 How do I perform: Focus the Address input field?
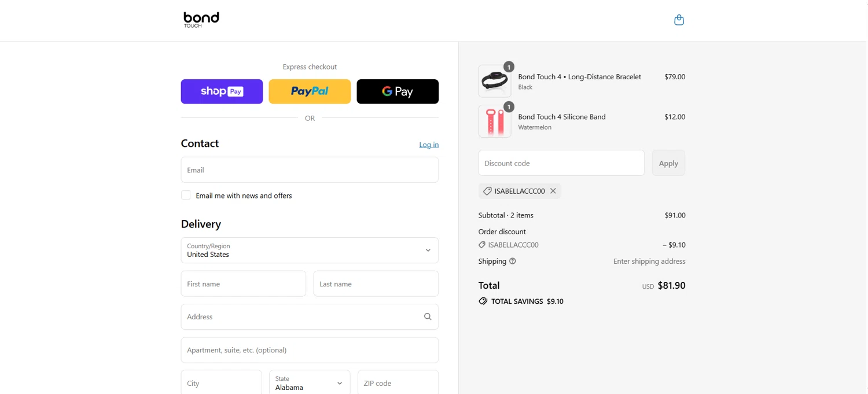(310, 316)
